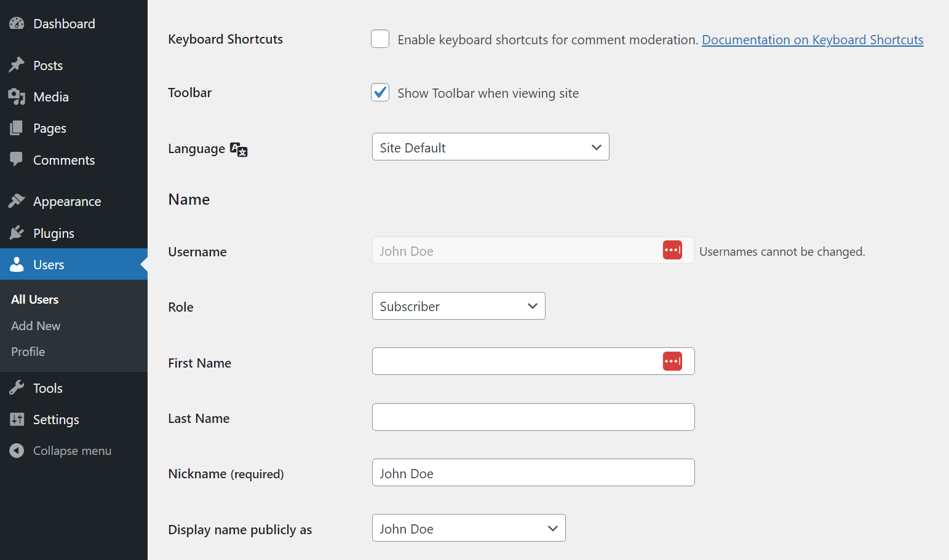Collapse the admin menu
The height and width of the screenshot is (560, 949).
(x=72, y=450)
